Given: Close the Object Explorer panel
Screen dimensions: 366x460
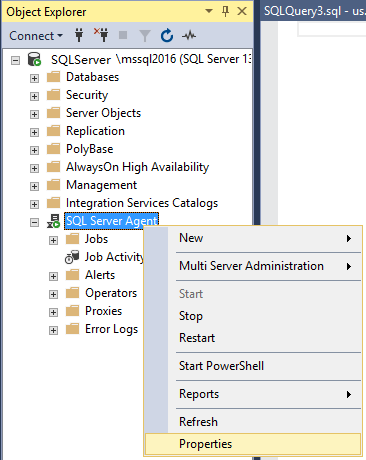Looking at the screenshot, I should (x=242, y=11).
